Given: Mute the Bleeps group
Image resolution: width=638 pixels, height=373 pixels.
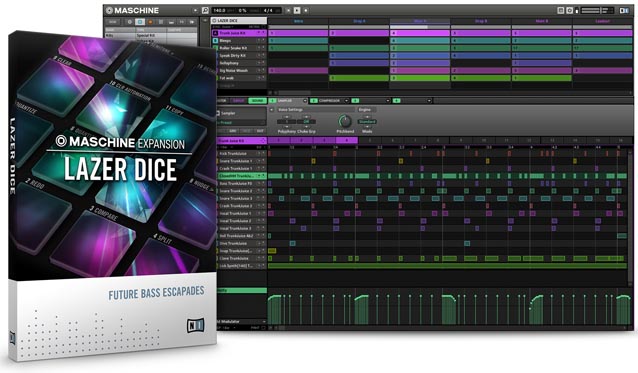Looking at the screenshot, I should [x=259, y=41].
